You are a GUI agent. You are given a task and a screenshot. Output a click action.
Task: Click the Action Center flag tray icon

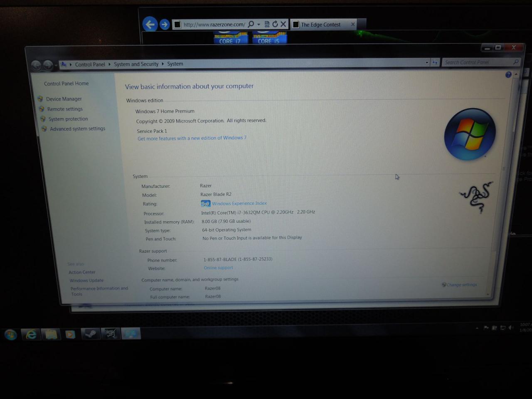(x=486, y=328)
